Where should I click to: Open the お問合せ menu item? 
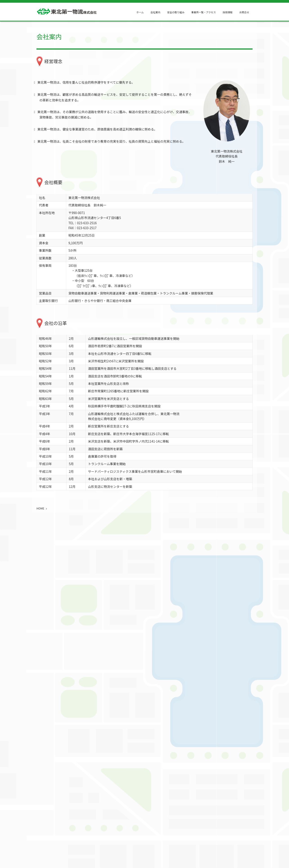pyautogui.click(x=244, y=12)
